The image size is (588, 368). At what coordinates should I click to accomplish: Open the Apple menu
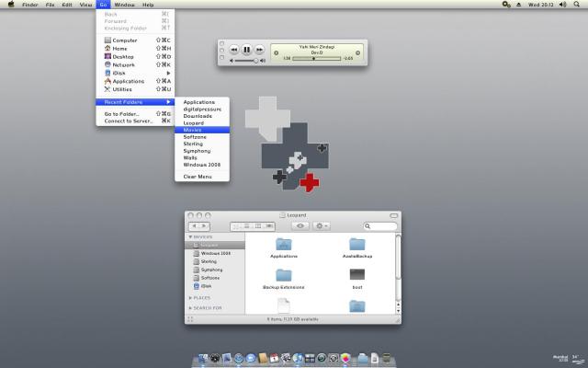[x=11, y=5]
